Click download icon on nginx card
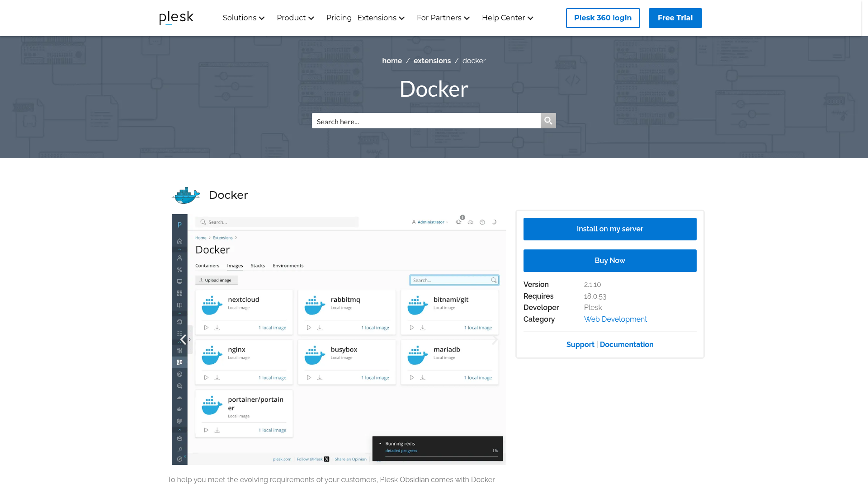This screenshot has height=488, width=868. 217,377
